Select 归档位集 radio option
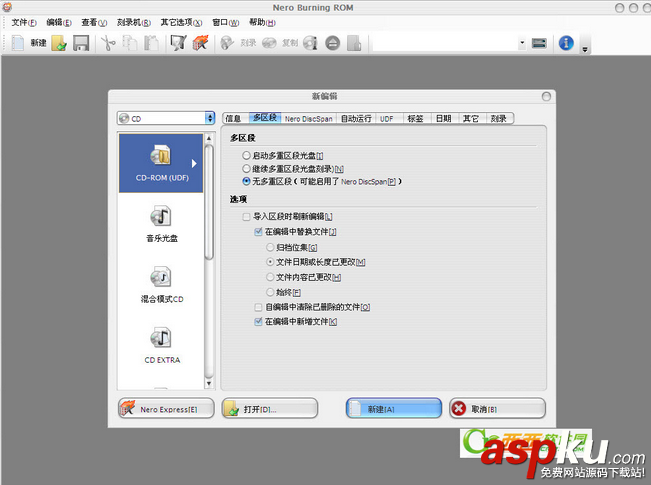 [270, 247]
